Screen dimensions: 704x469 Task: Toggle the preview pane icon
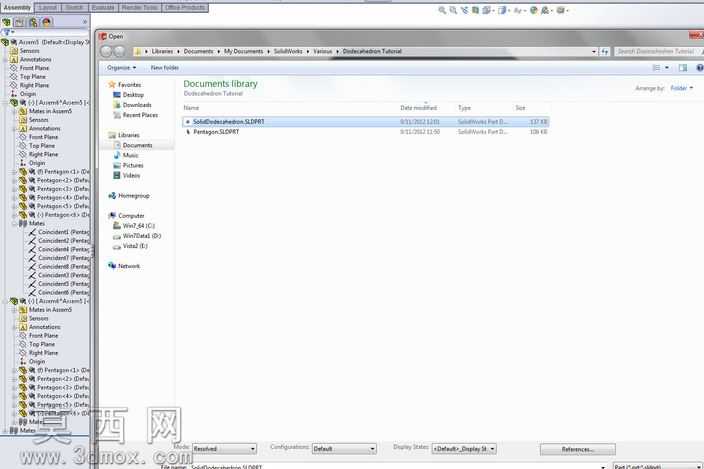(x=683, y=68)
